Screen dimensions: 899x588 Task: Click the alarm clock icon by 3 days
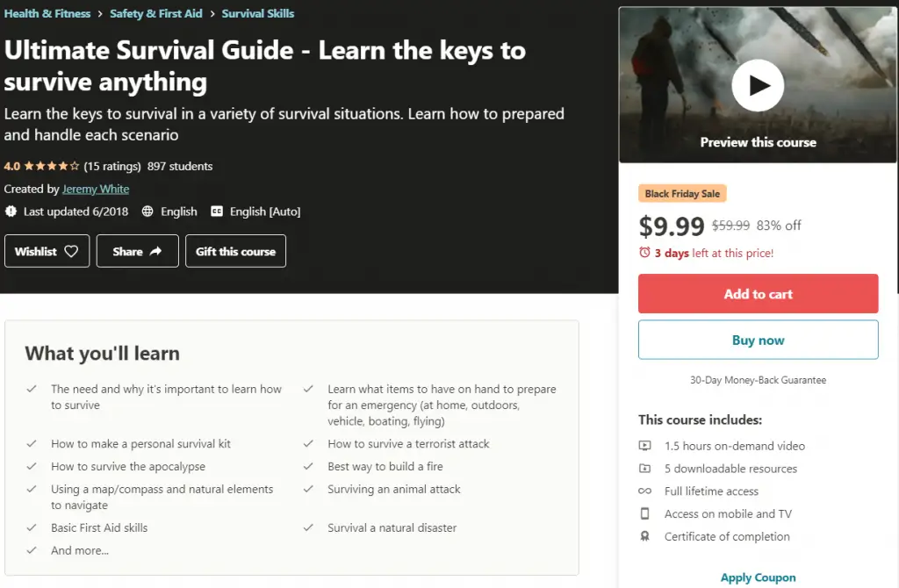[644, 252]
